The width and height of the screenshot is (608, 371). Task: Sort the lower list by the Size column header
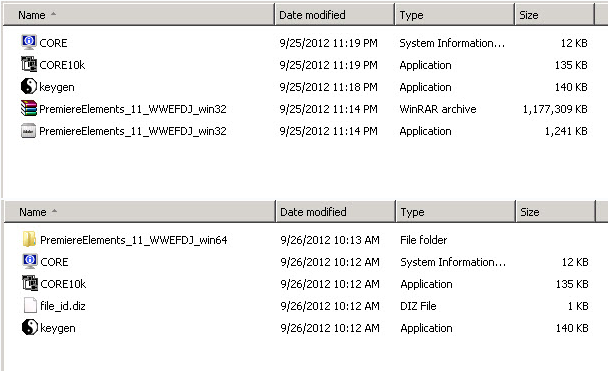[556, 212]
